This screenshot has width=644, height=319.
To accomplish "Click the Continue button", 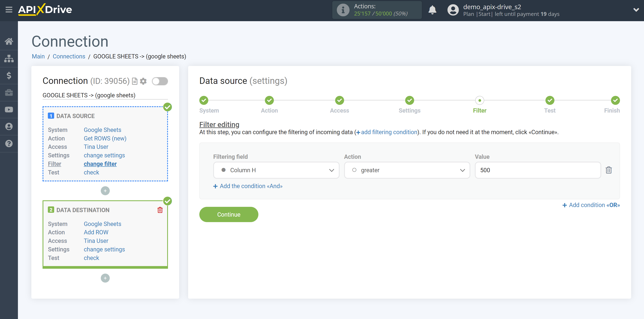I will tap(228, 214).
